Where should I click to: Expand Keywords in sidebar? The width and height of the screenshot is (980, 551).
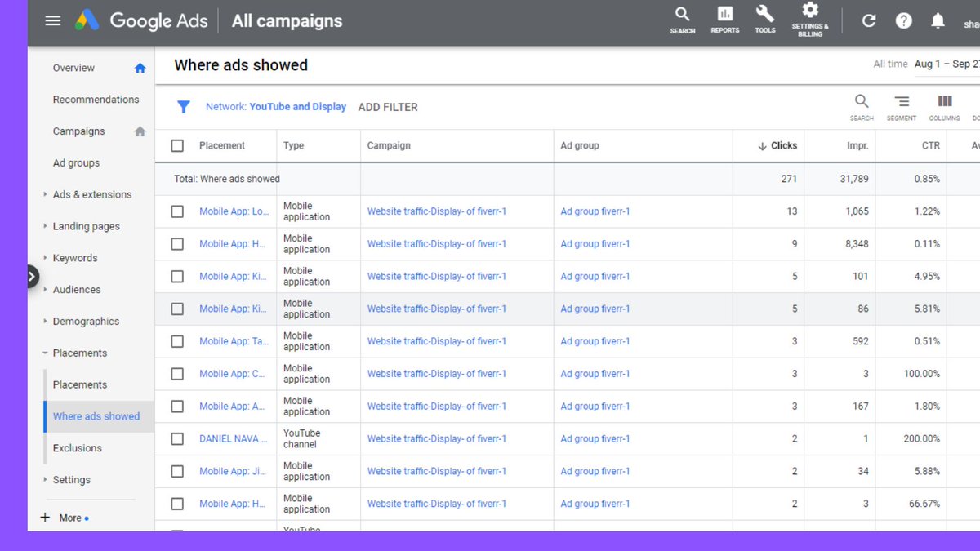[x=45, y=258]
